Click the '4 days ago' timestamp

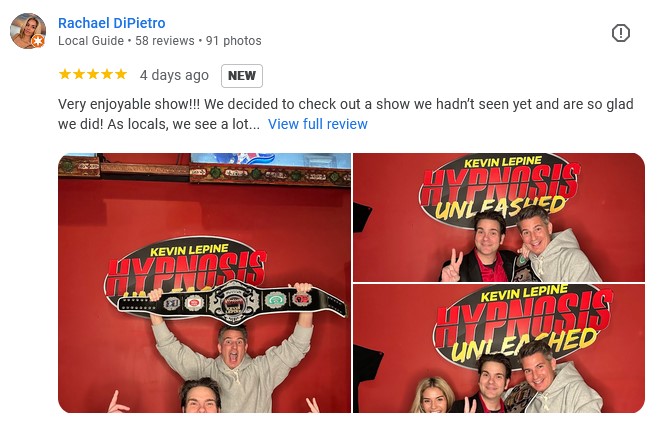[x=174, y=75]
